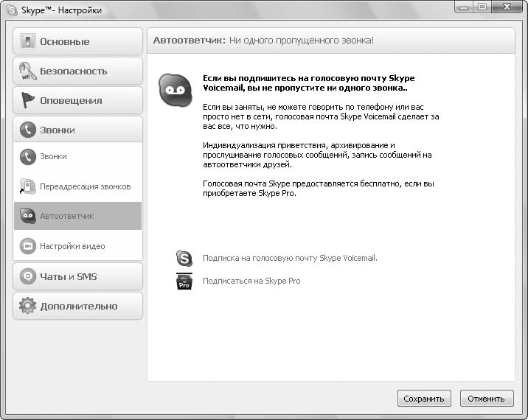Click the gear icon beside Дополнительно
This screenshot has height=420, width=528.
tap(27, 306)
